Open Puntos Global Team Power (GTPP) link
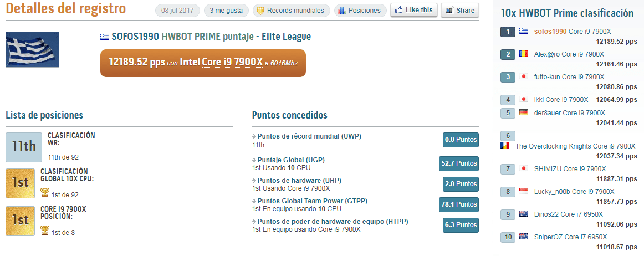The image size is (644, 256). (312, 201)
